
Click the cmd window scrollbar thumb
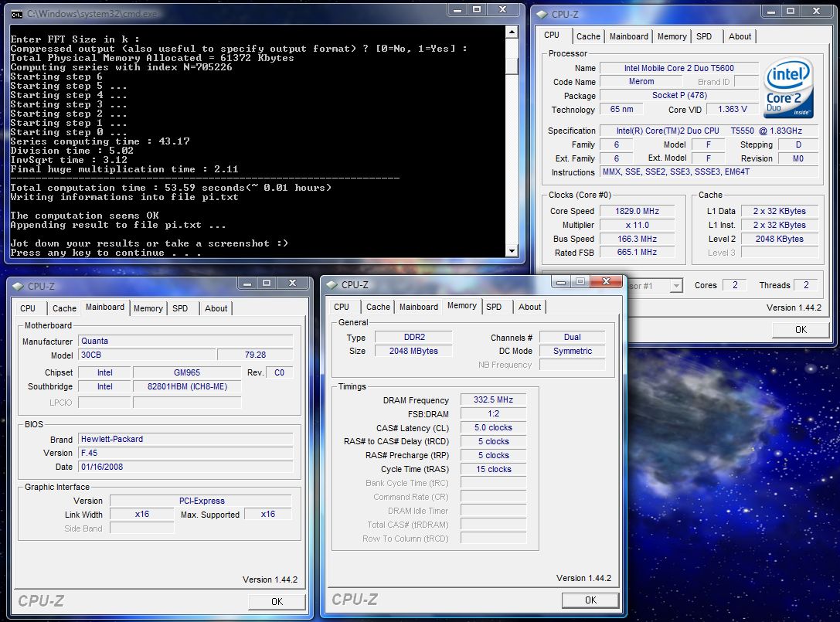point(512,66)
